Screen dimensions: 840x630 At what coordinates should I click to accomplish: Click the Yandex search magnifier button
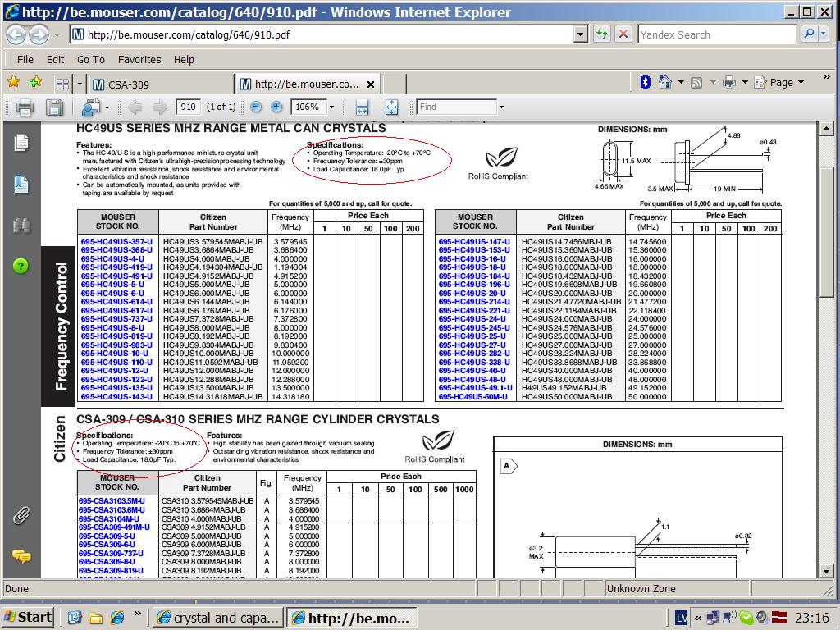coord(808,34)
